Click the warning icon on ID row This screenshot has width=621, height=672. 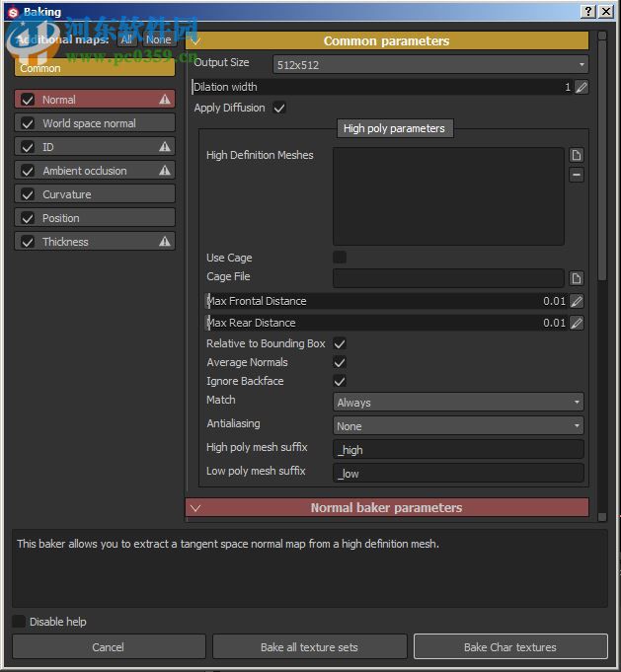(165, 147)
